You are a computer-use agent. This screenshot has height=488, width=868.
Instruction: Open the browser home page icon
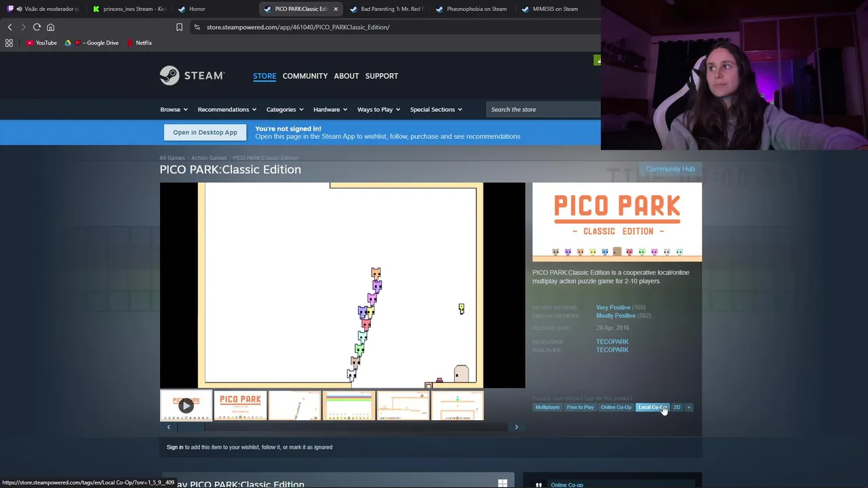click(x=50, y=27)
